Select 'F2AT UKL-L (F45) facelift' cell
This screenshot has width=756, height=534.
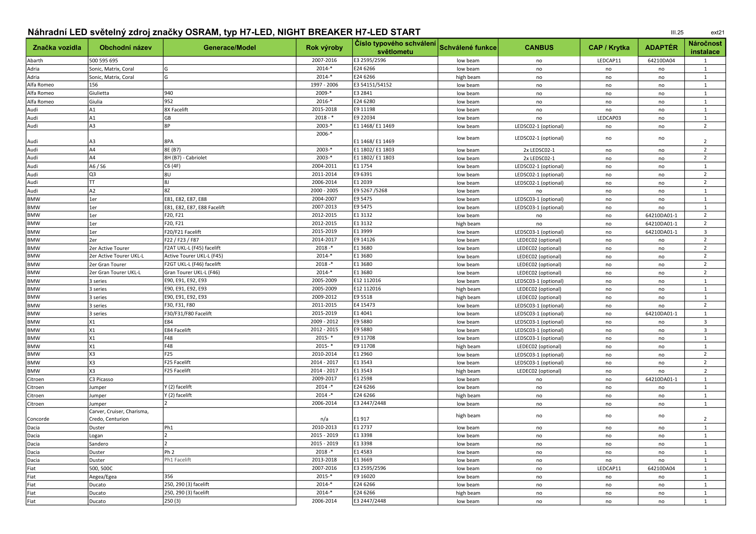[229, 248]
